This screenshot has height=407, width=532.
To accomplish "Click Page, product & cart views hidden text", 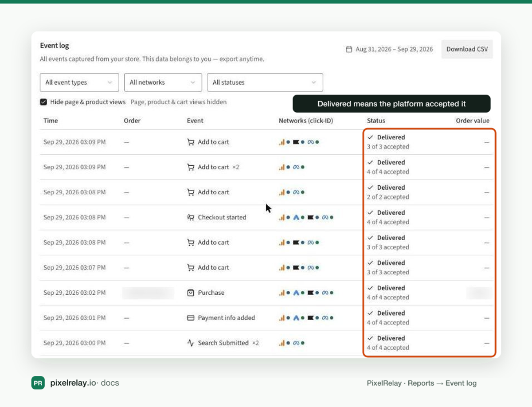I will tap(179, 102).
